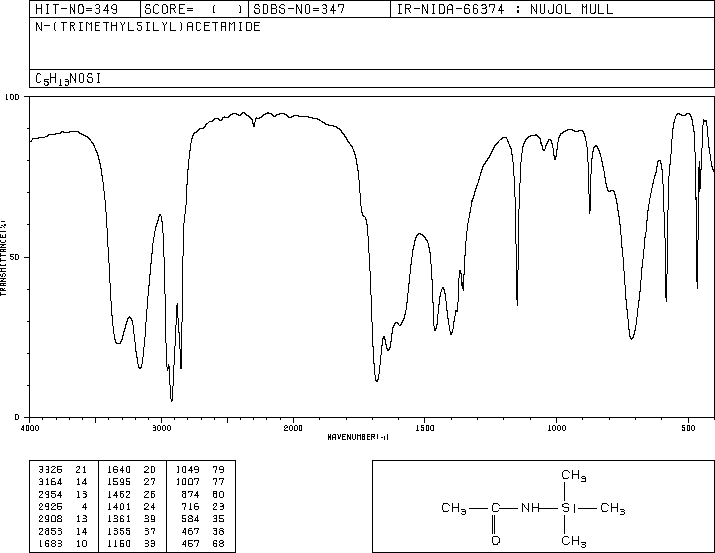This screenshot has height=553, width=715.
Task: Click the 2000 tick label on the wavenumber axis
Action: pyautogui.click(x=293, y=428)
